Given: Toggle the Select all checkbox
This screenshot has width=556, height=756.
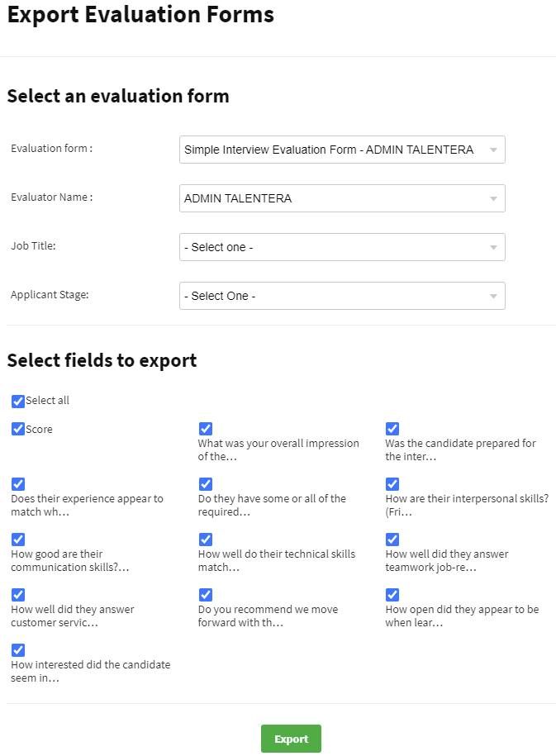Looking at the screenshot, I should coord(18,402).
